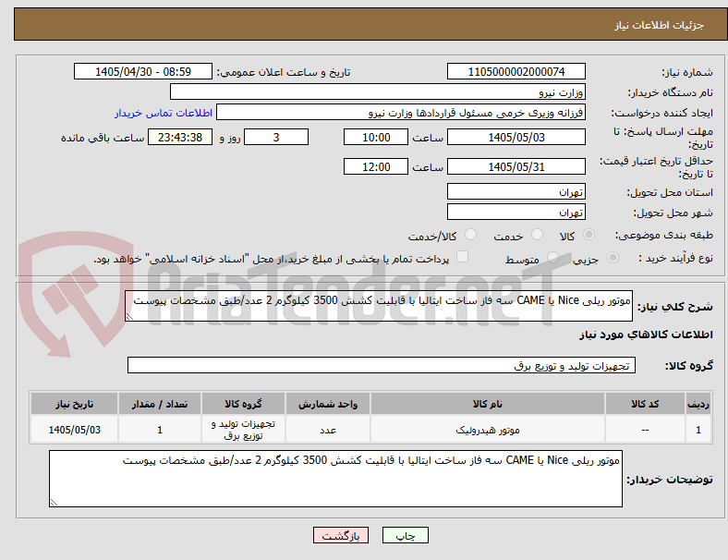Click the buyer organization field وزارت نیرو
The image size is (728, 560).
pyautogui.click(x=378, y=91)
